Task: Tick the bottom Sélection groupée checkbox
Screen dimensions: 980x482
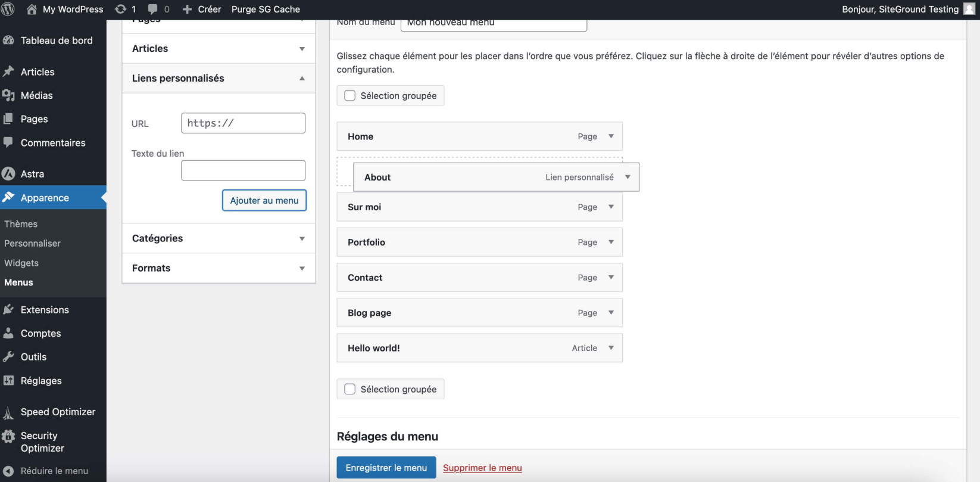Action: [x=350, y=389]
